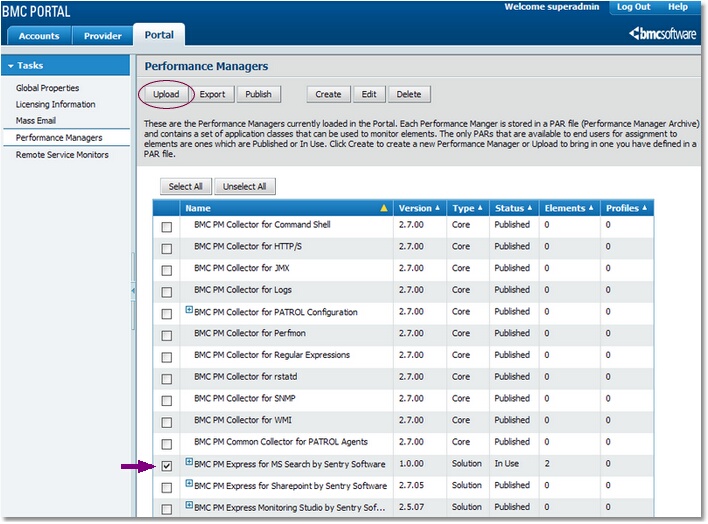Sort by Profiles column arrow
The width and height of the screenshot is (708, 524).
pos(644,208)
